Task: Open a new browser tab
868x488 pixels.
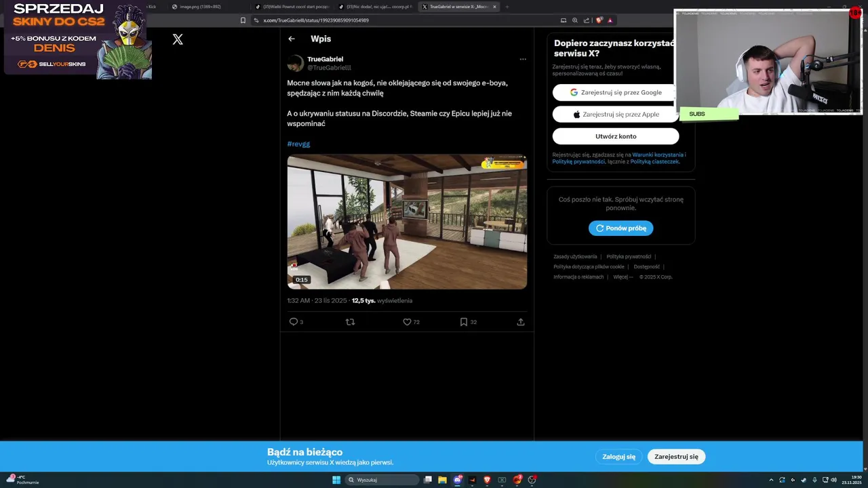Action: coord(507,7)
